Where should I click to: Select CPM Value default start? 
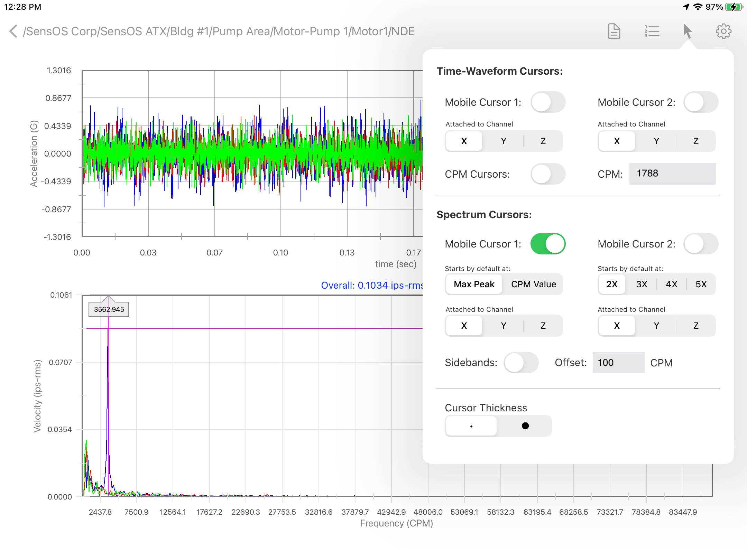533,284
